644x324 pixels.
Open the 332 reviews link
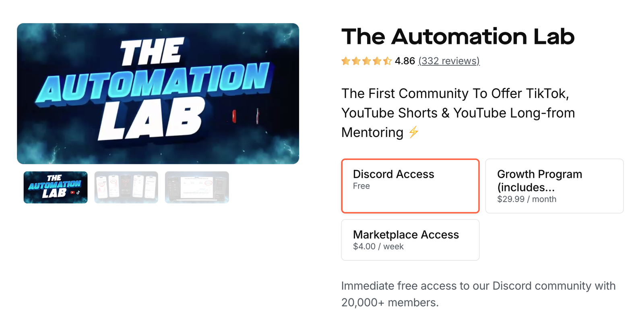pos(449,61)
